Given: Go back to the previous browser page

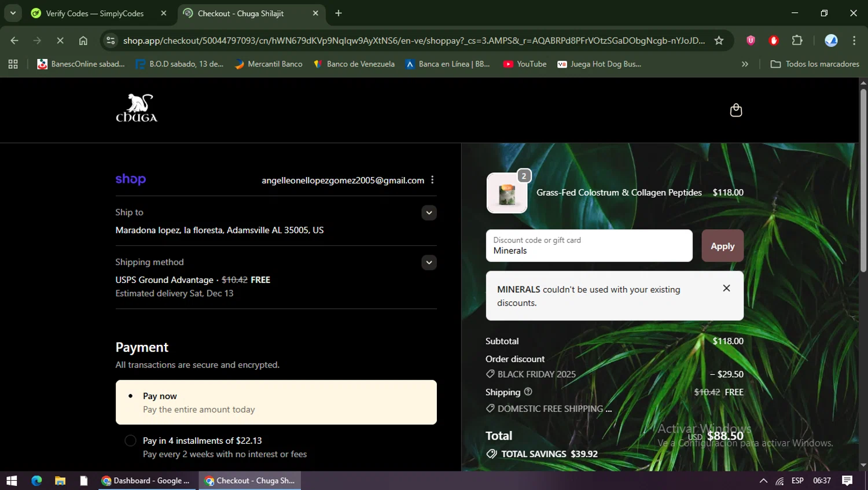Looking at the screenshot, I should pyautogui.click(x=14, y=40).
